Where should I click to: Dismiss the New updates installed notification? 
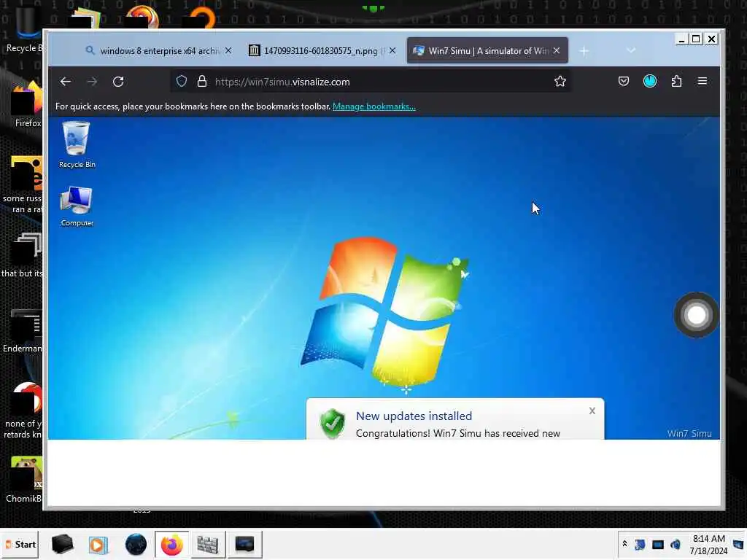pos(592,411)
